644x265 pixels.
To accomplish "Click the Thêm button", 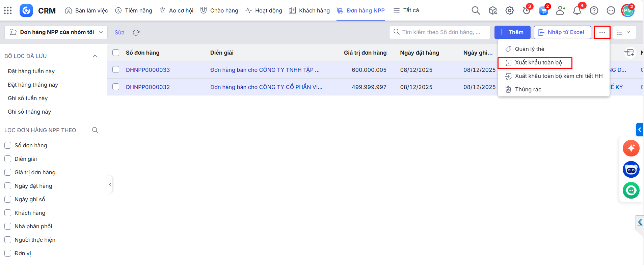I will point(512,32).
